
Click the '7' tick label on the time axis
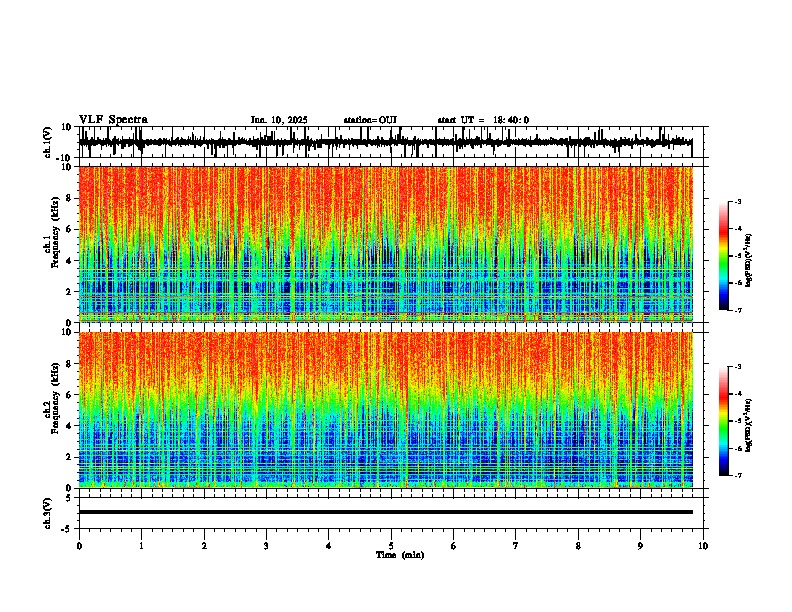coord(516,546)
